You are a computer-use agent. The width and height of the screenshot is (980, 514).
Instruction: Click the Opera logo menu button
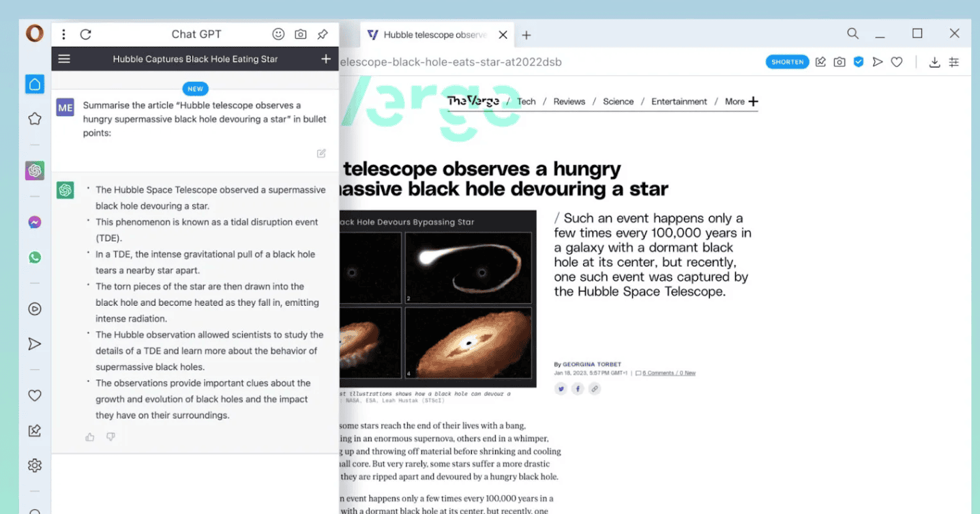[35, 33]
